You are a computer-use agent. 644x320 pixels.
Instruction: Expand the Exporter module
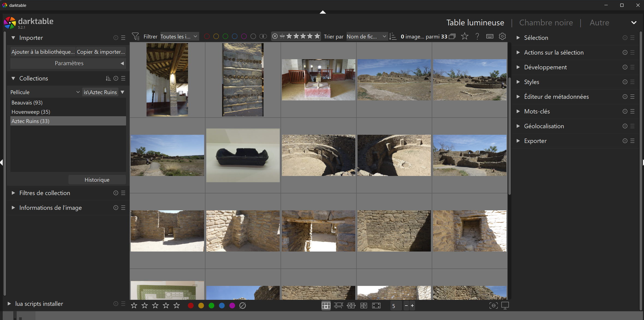(x=535, y=141)
